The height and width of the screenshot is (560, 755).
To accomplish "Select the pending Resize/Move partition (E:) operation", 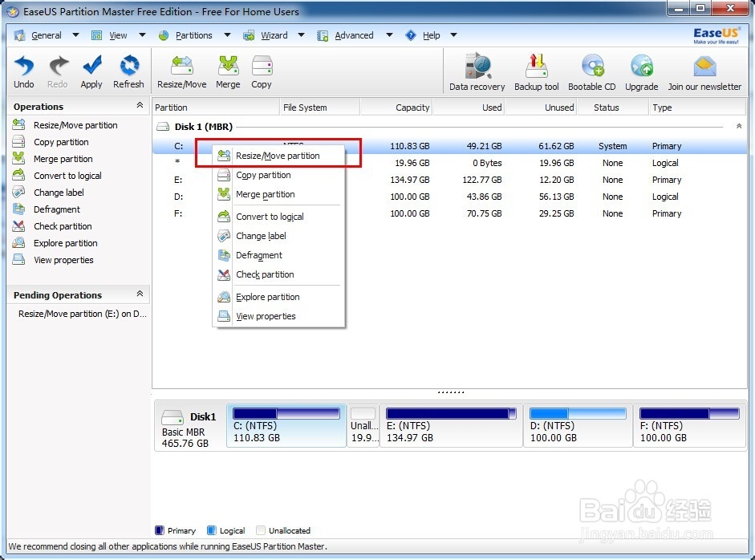I will coord(83,314).
